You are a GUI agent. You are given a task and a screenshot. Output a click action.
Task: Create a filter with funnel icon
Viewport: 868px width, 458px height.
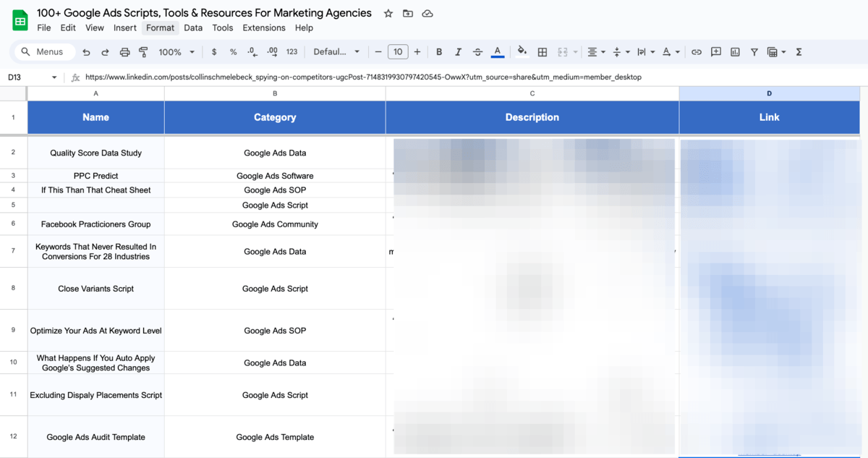coord(754,52)
